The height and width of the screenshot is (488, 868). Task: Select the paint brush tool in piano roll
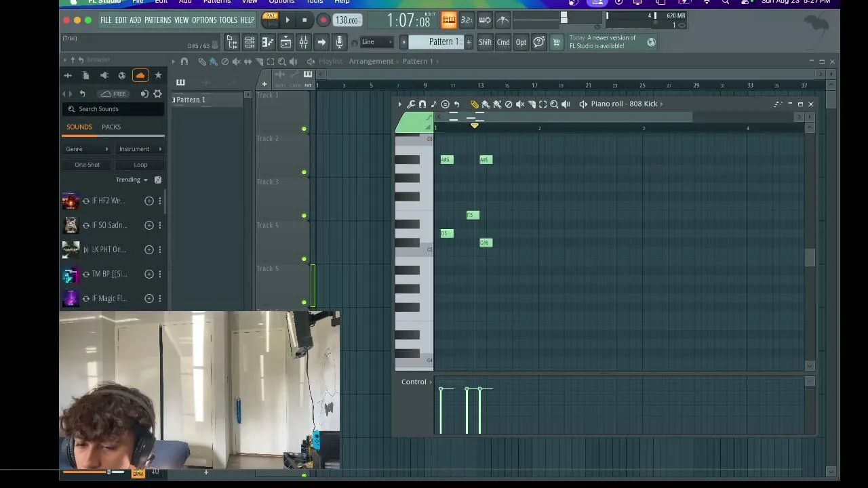coord(486,104)
